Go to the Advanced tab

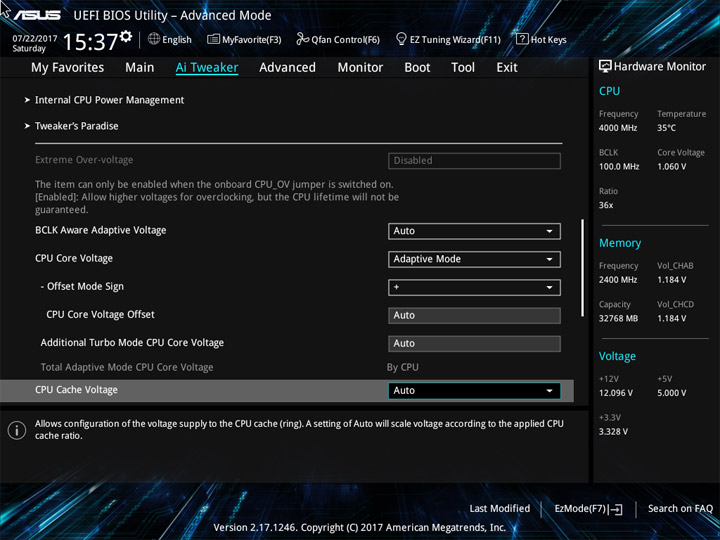(287, 68)
